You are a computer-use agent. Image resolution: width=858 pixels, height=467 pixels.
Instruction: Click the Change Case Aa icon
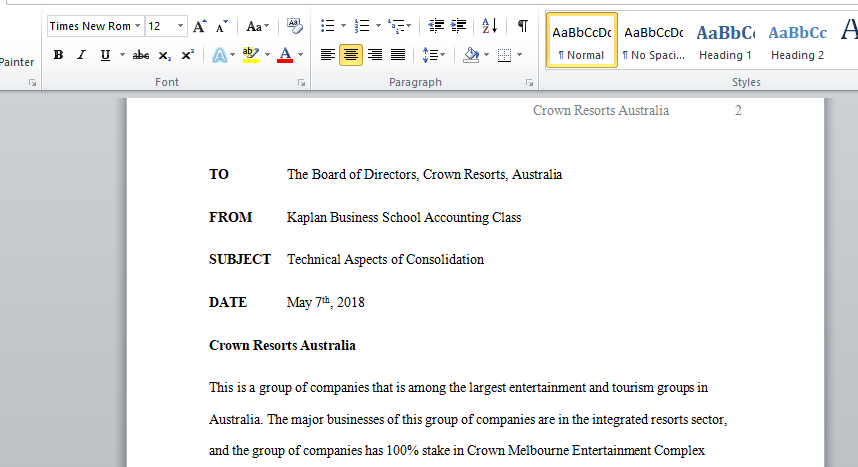(254, 26)
